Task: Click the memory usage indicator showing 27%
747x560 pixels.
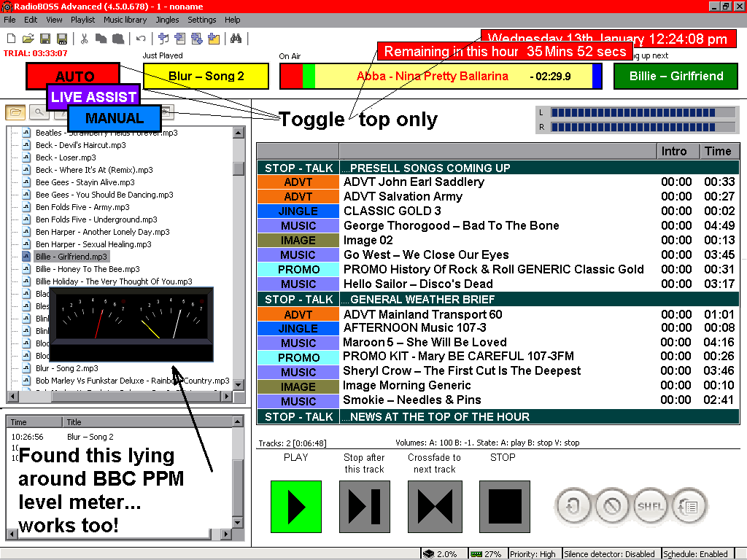Action: pos(486,554)
